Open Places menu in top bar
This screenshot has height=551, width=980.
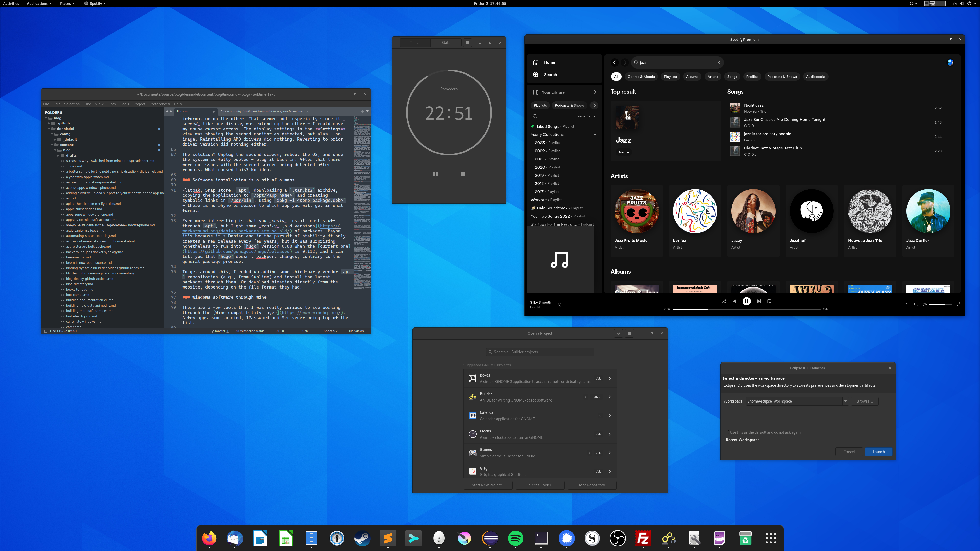(x=67, y=3)
